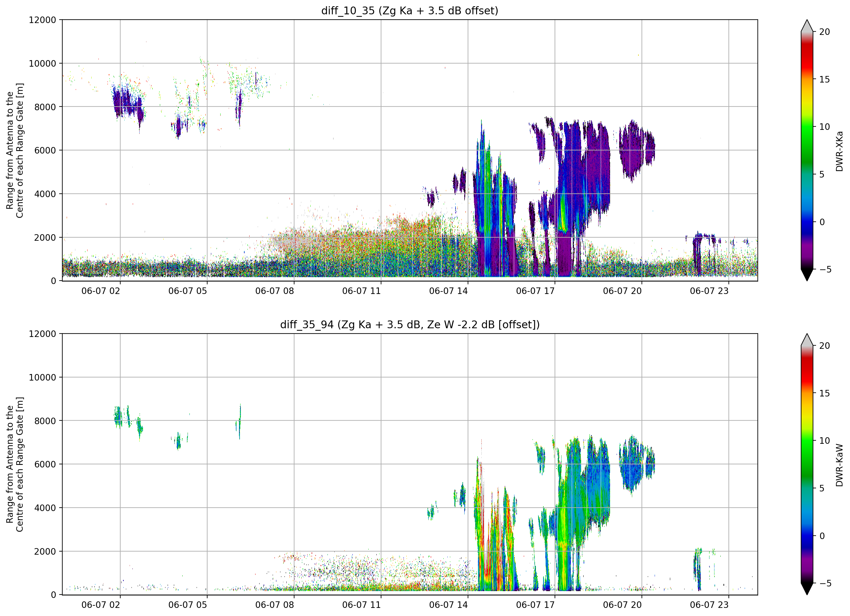Select the '0' y-tick on the bottom plot

pos(54,595)
